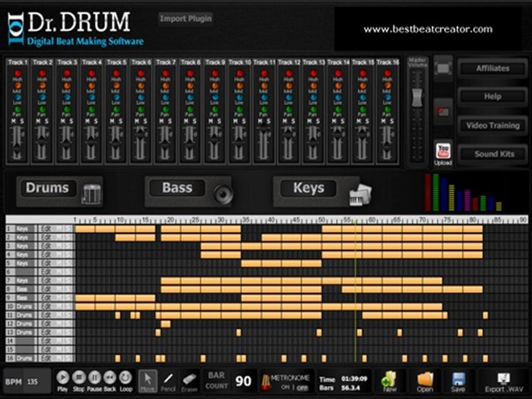Mute Track 5 in the mixer

point(112,121)
